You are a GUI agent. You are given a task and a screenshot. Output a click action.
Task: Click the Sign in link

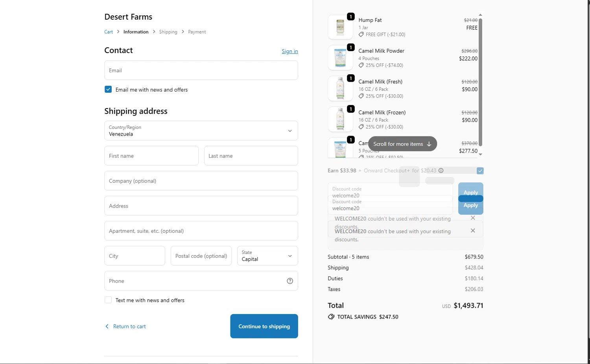coord(290,51)
